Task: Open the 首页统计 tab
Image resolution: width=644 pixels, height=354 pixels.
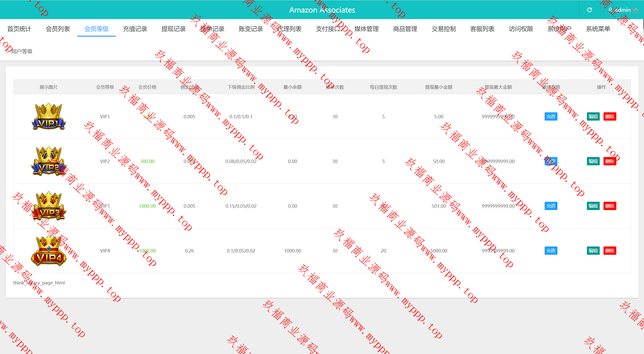Action: click(19, 29)
